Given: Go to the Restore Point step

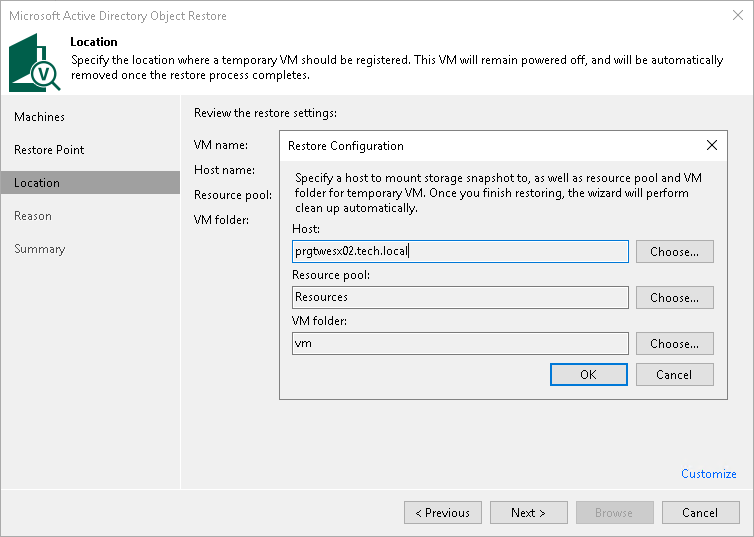Looking at the screenshot, I should 49,150.
